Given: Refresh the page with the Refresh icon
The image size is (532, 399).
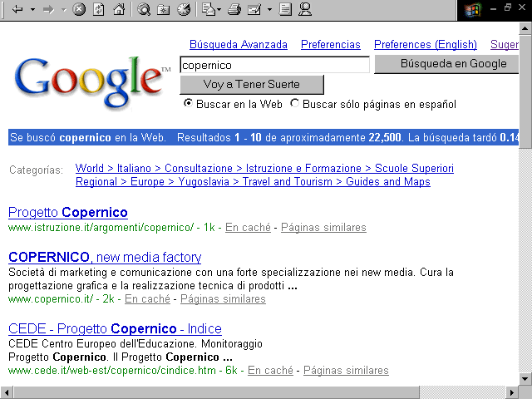Looking at the screenshot, I should 99,9.
